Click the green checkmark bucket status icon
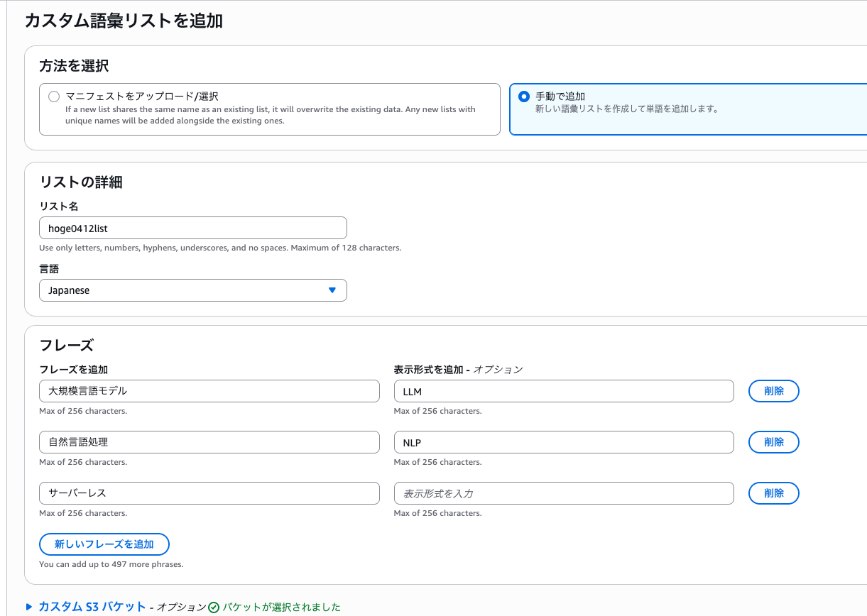The image size is (867, 616). tap(214, 607)
